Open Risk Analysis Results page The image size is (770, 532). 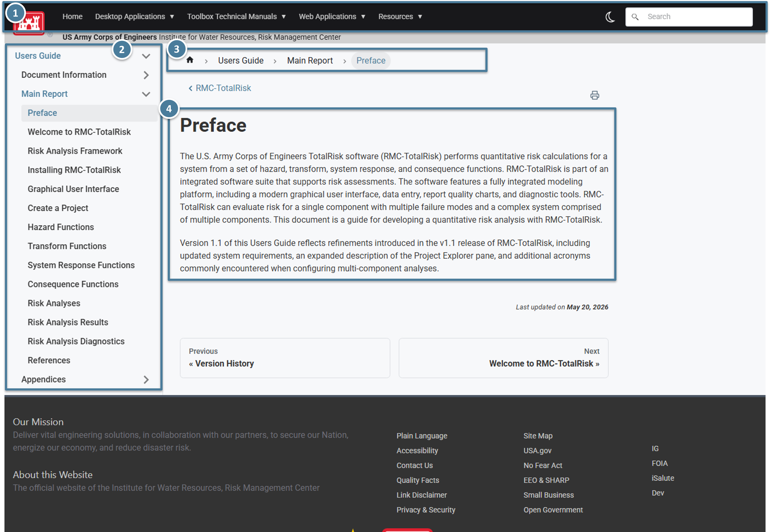click(68, 322)
